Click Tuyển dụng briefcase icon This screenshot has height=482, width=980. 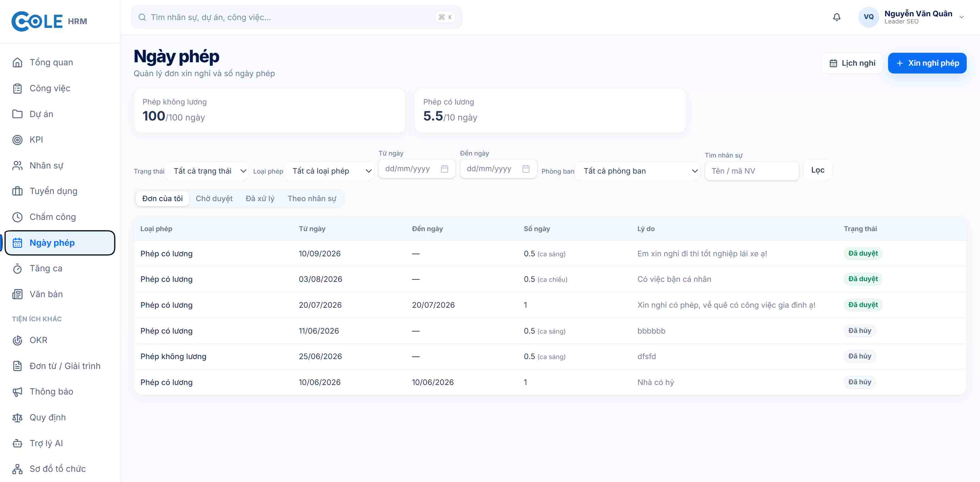[17, 191]
